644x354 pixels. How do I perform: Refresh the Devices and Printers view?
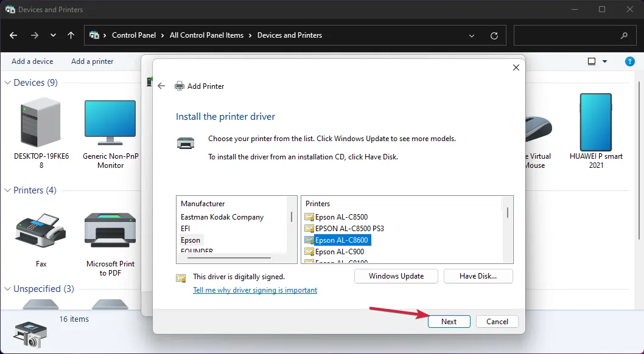494,36
